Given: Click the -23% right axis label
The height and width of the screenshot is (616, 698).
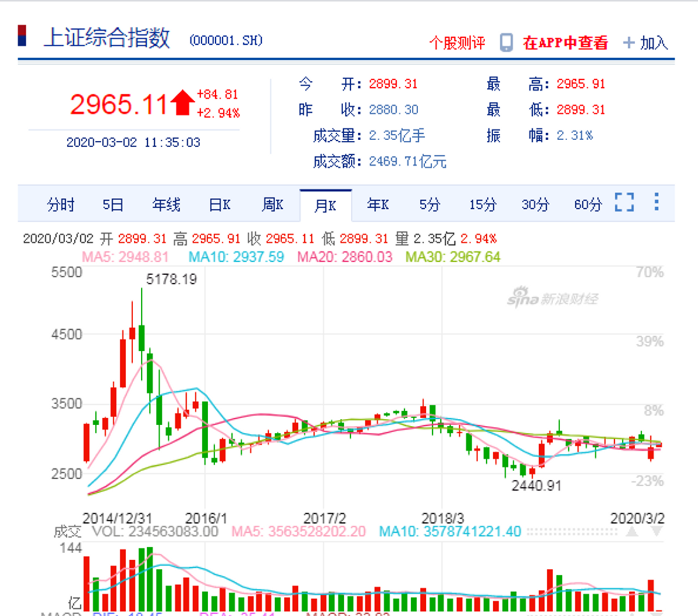Looking at the screenshot, I should point(647,481).
